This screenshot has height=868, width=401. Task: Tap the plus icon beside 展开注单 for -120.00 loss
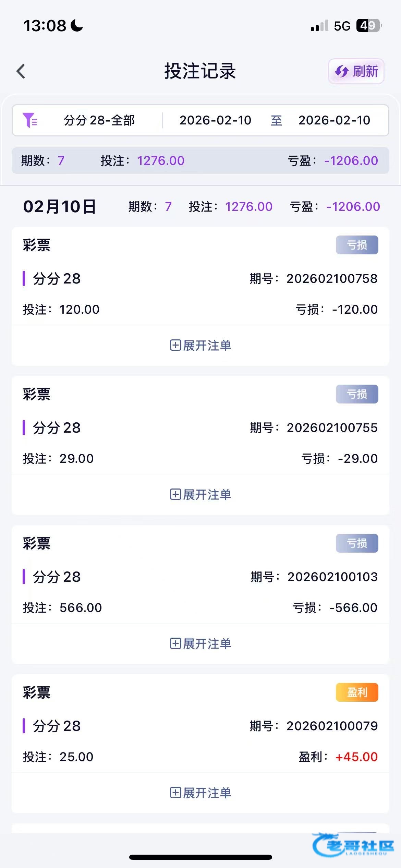175,345
